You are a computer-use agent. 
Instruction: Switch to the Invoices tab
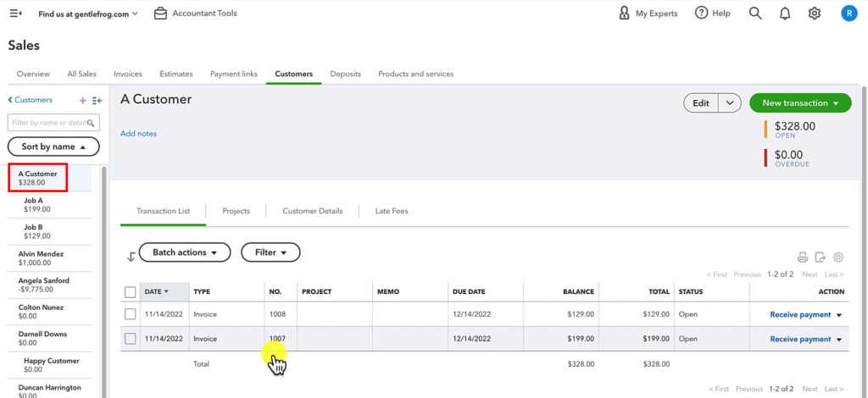coord(128,74)
